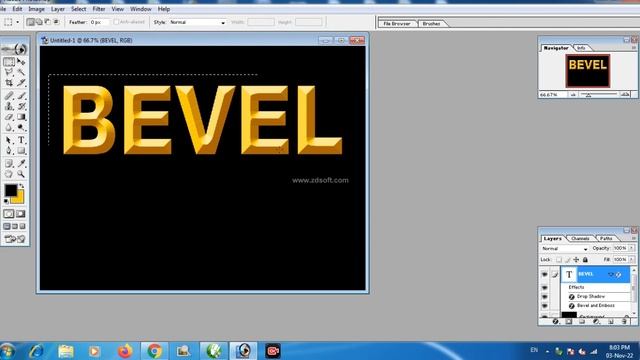The image size is (640, 360).
Task: Select the Eyedropper tool
Action: (x=21, y=164)
